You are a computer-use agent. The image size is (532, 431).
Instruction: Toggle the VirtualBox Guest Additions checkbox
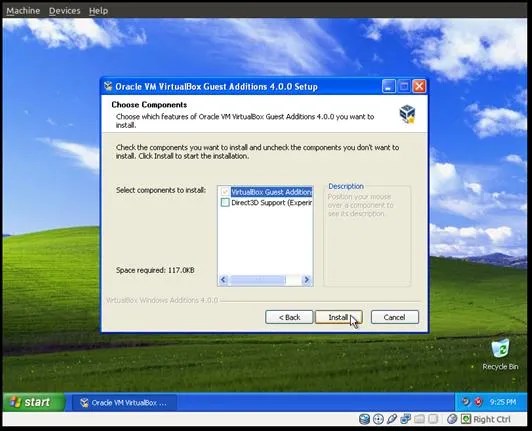[x=225, y=192]
